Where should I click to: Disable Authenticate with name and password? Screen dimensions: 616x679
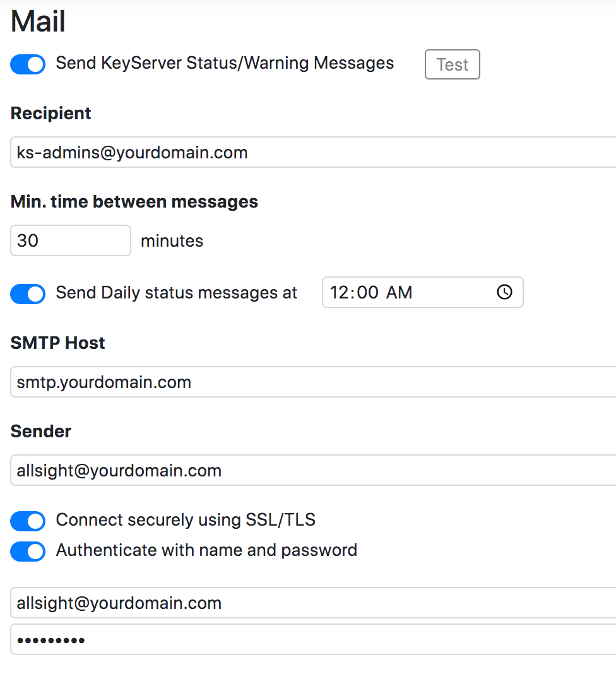point(27,551)
